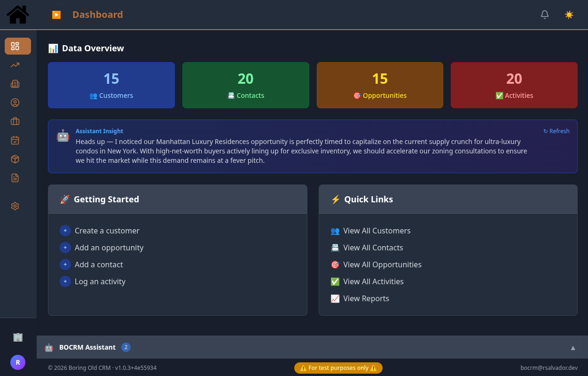This screenshot has width=588, height=376.
Task: Open View All Customers link
Action: coord(376,231)
